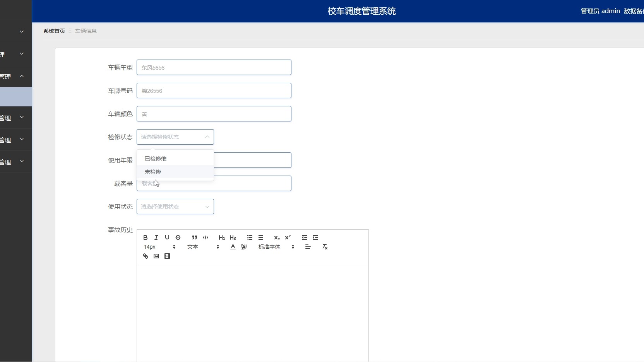The width and height of the screenshot is (644, 362).
Task: Collapse the expanded sidebar menu chevron
Action: [x=22, y=76]
